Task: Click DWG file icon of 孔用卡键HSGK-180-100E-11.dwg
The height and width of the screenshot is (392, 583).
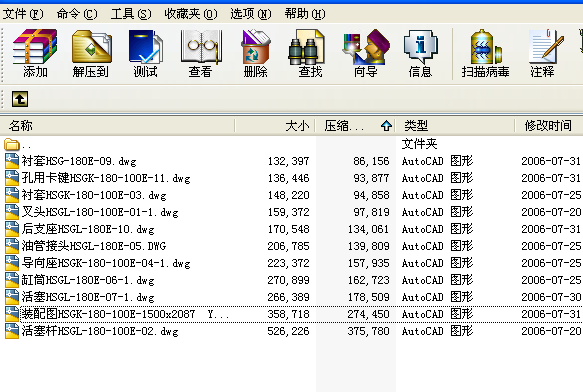Action: pyautogui.click(x=12, y=178)
